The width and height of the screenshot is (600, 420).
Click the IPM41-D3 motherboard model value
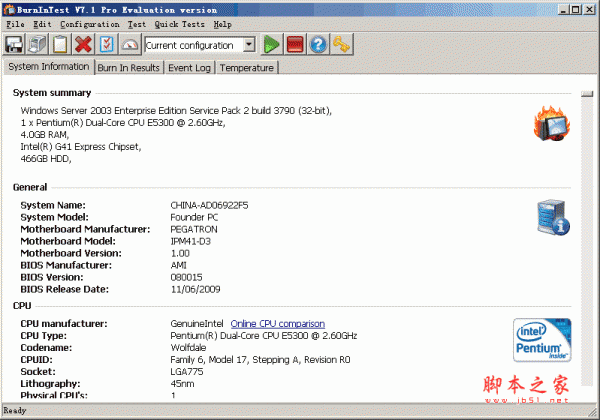(x=191, y=241)
